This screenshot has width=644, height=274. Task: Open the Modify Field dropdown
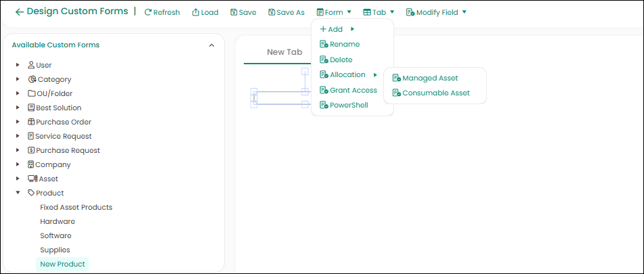coord(436,12)
